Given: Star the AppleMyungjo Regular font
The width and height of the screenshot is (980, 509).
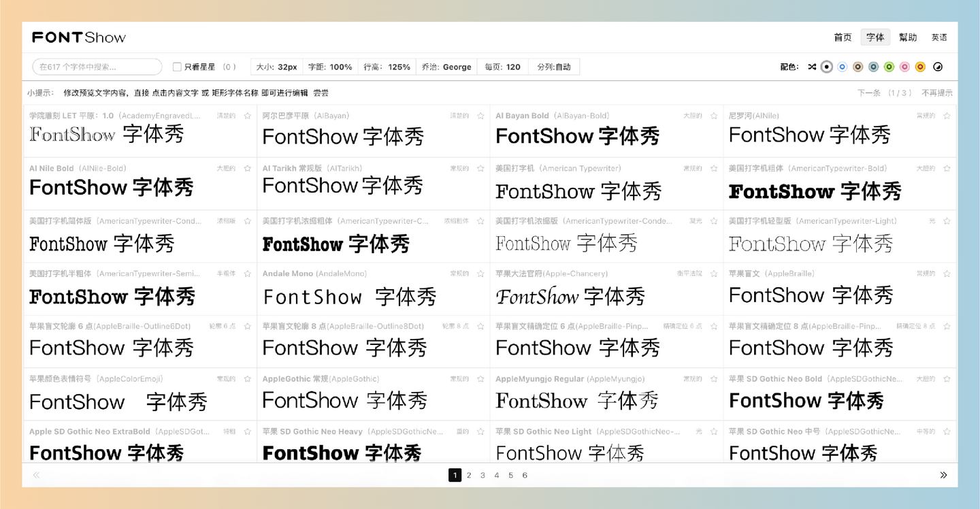Looking at the screenshot, I should [x=714, y=379].
